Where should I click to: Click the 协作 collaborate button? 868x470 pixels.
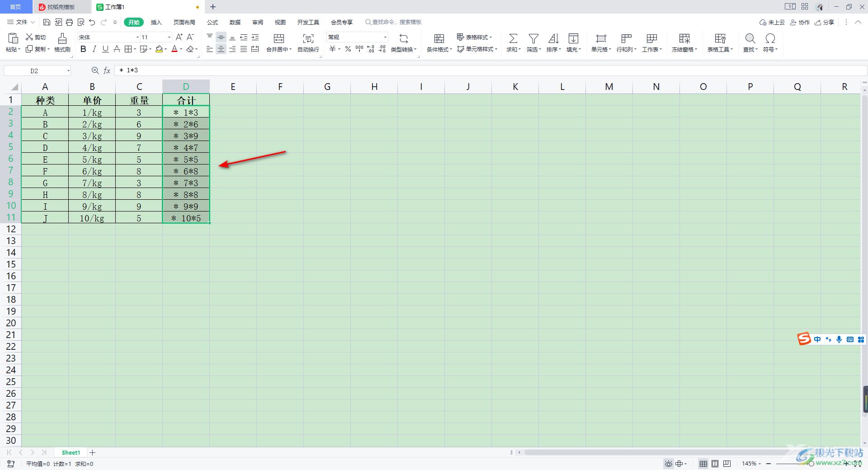pyautogui.click(x=800, y=22)
